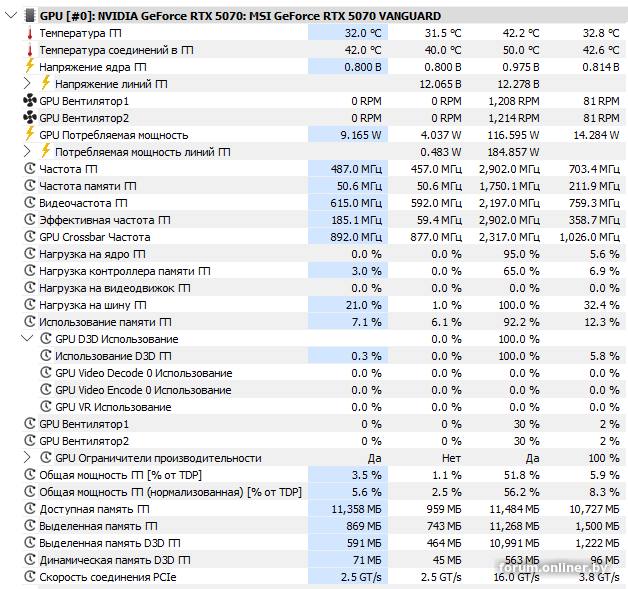Select the Динамическая память D3D ГП row label

tap(115, 560)
